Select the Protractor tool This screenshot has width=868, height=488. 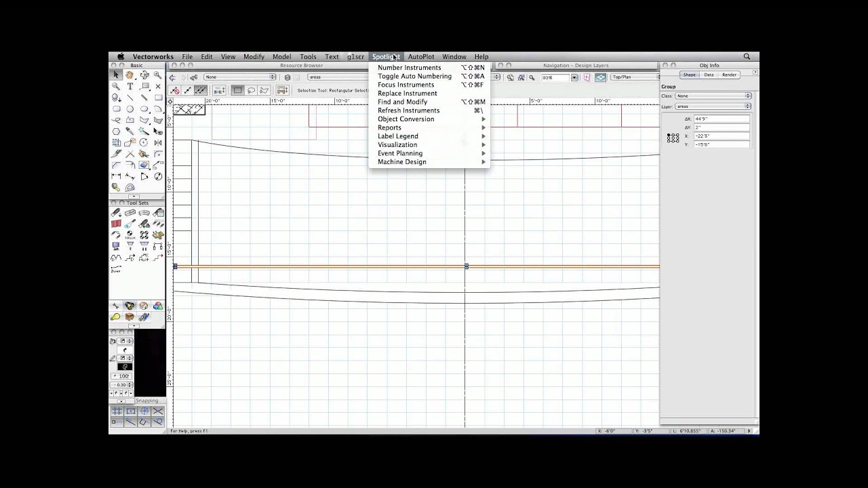130,187
